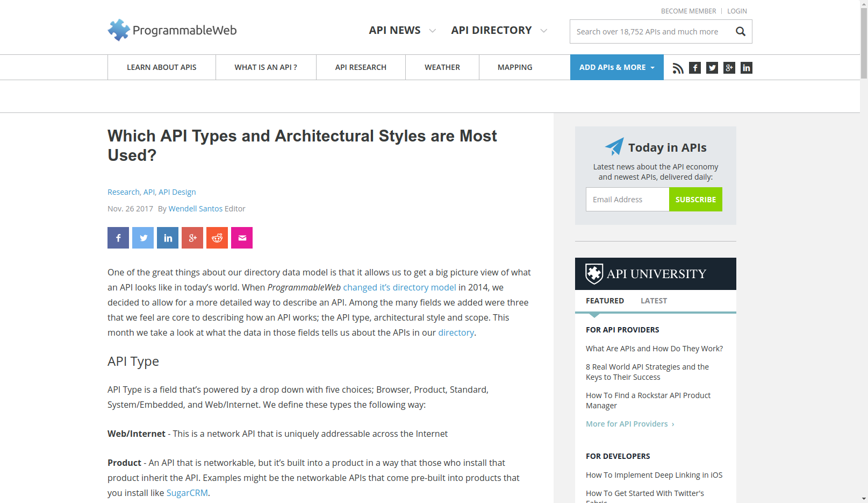This screenshot has width=868, height=503.
Task: Open MAPPING section
Action: tap(515, 67)
